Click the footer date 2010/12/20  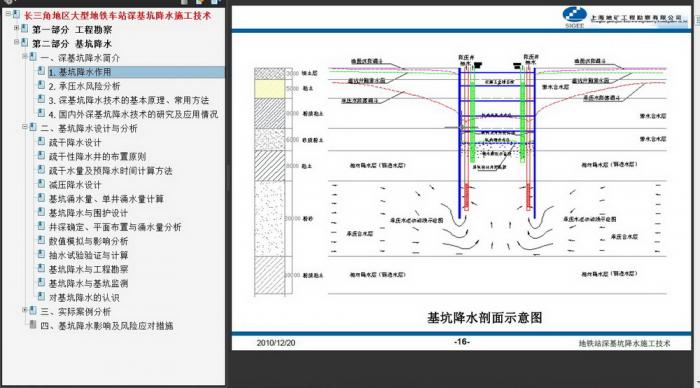pyautogui.click(x=276, y=343)
